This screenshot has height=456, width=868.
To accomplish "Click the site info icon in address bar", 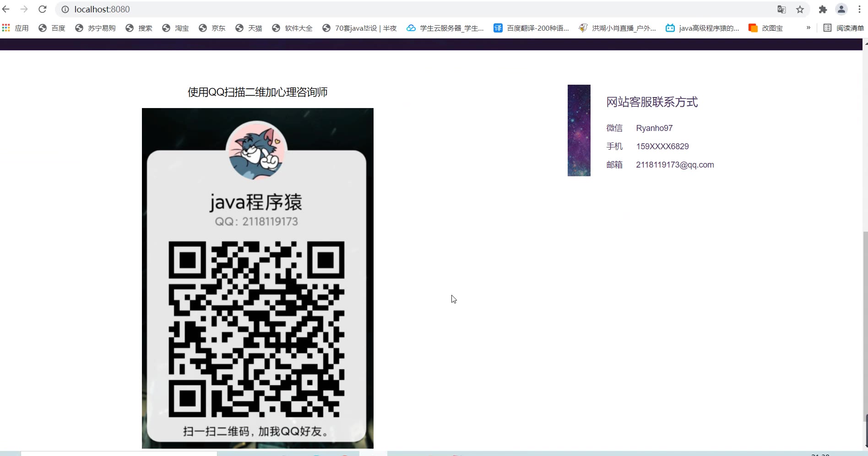I will [x=65, y=9].
